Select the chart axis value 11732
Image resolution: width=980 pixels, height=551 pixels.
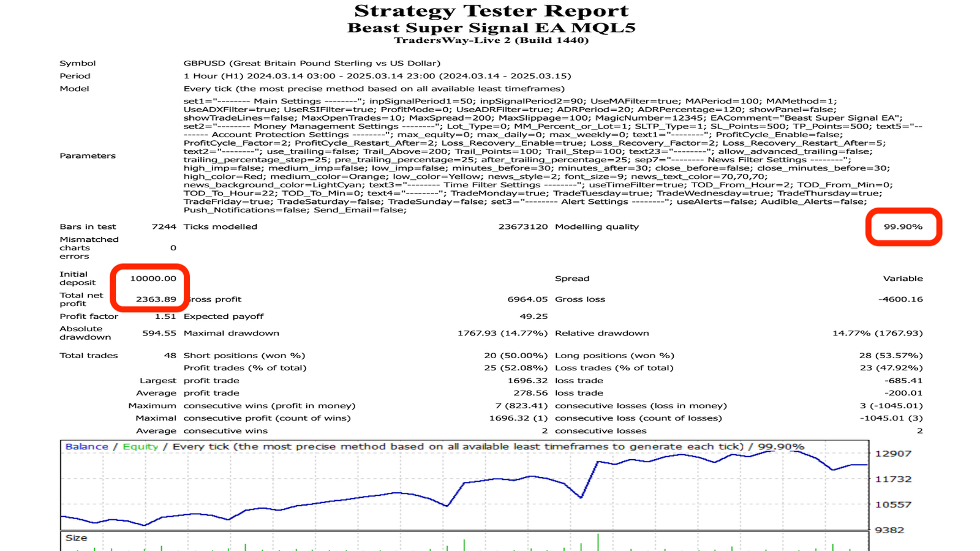point(894,479)
